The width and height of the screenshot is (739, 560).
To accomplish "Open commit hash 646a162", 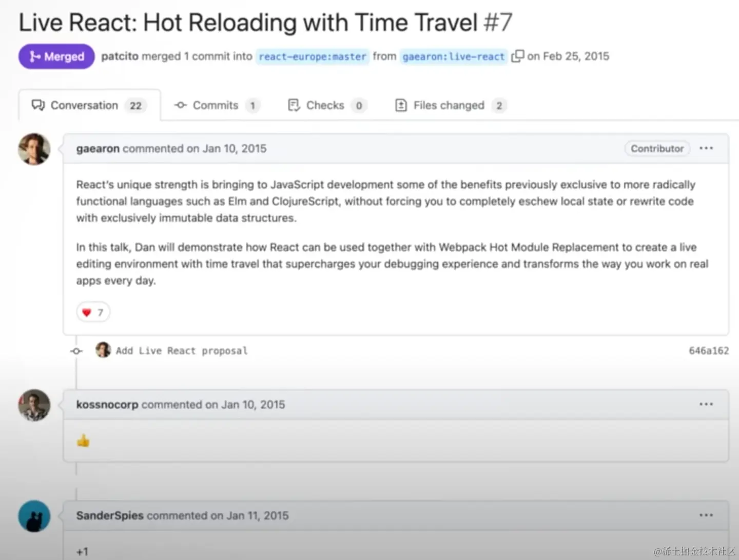I will 708,351.
